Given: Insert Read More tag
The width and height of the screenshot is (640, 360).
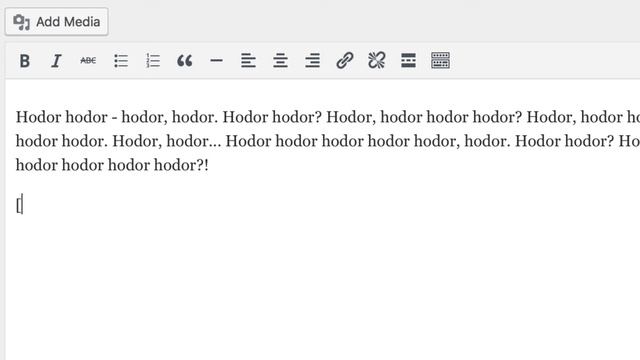Looking at the screenshot, I should pyautogui.click(x=409, y=61).
